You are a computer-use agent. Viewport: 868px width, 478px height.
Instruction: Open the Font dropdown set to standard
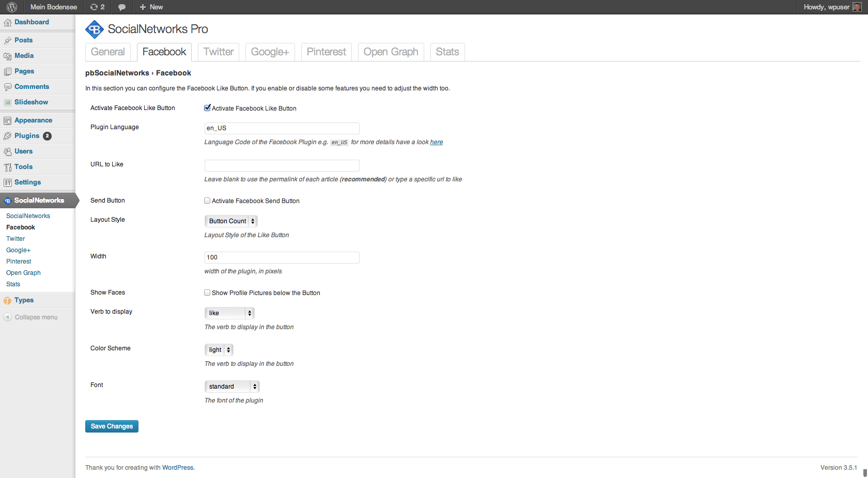[x=232, y=387]
